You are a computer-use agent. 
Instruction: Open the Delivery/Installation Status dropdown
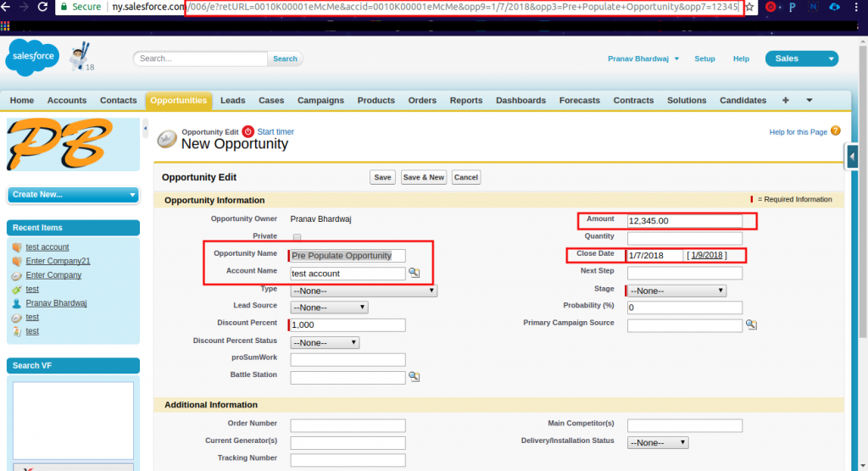pos(658,443)
